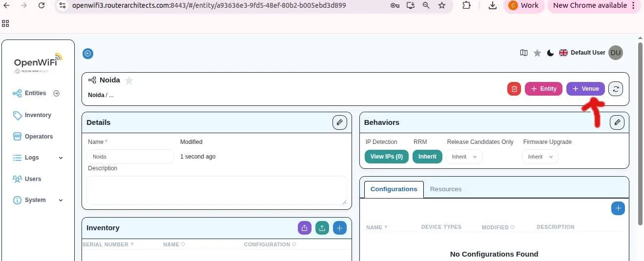Click the green Inventory upload icon
The image size is (644, 261).
pos(322,228)
